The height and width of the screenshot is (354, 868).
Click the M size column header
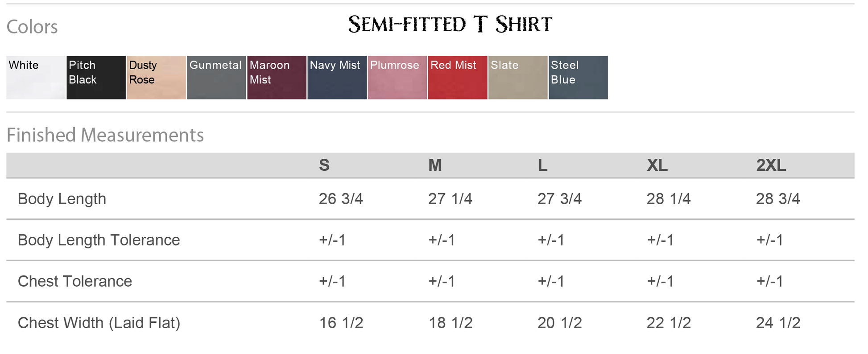pyautogui.click(x=435, y=165)
